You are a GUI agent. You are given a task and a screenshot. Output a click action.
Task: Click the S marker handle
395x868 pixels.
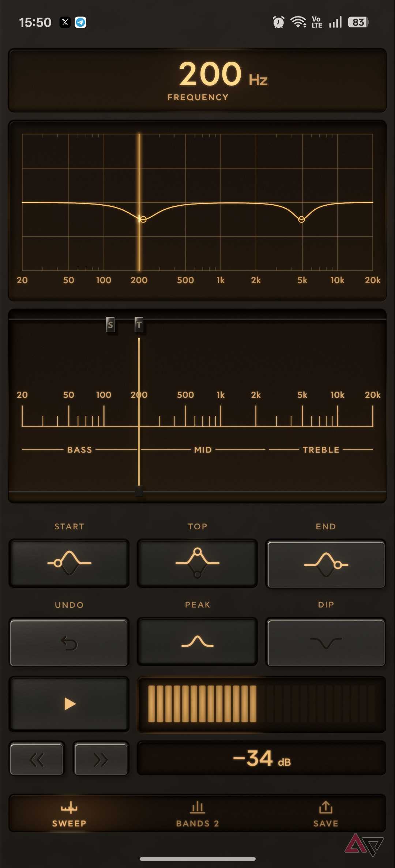[110, 324]
